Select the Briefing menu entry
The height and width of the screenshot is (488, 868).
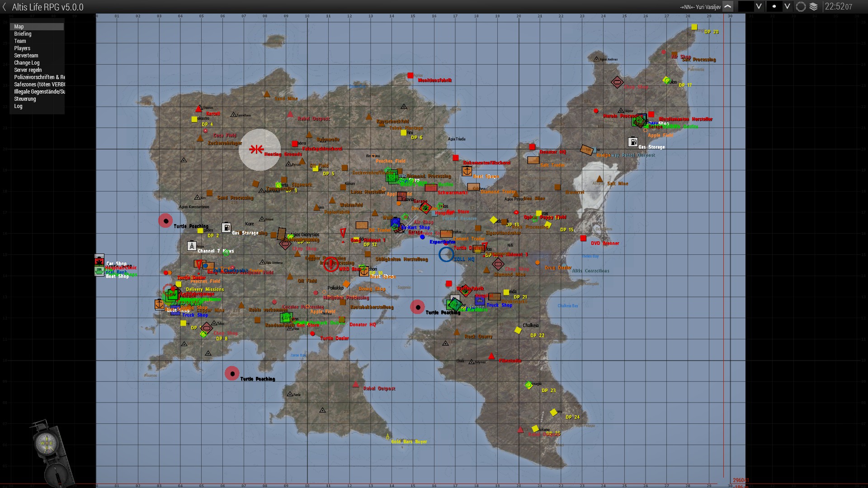23,34
